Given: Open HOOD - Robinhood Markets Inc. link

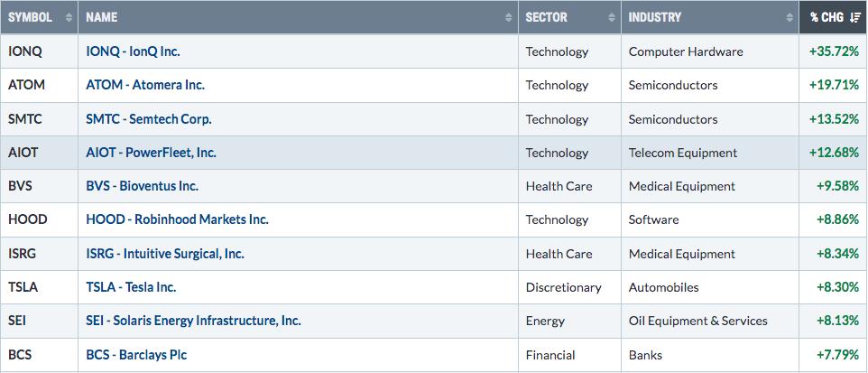Looking at the screenshot, I should tap(177, 219).
